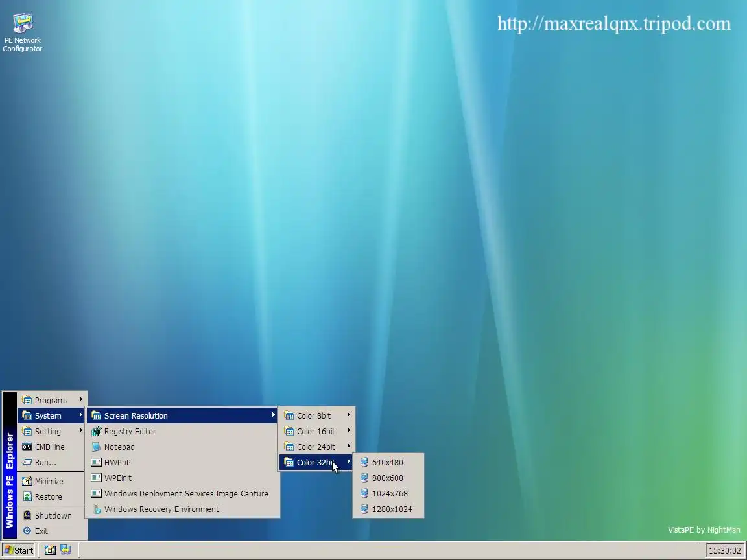The height and width of the screenshot is (560, 747).
Task: Expand the Color 16bit arrow
Action: click(x=349, y=431)
